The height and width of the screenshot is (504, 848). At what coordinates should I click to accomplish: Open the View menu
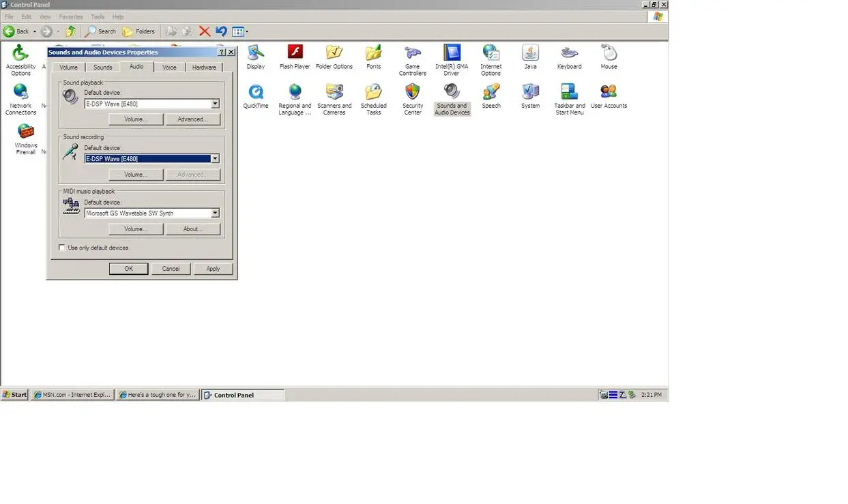45,16
